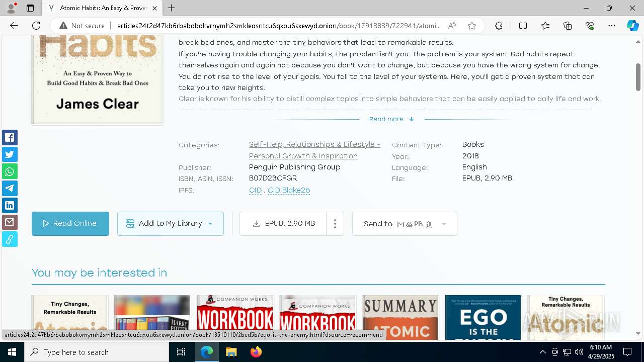Open the Harry Potter box set recommendation
644x362 pixels.
(x=152, y=317)
